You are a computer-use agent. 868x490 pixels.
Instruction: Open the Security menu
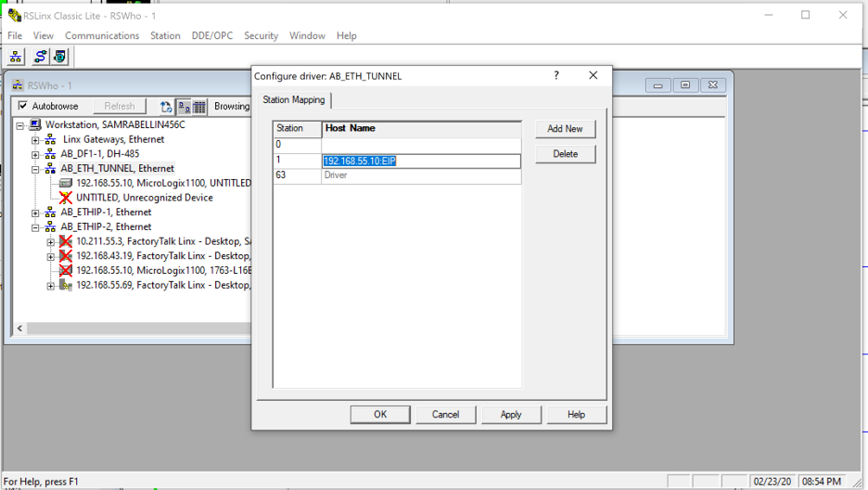pos(261,35)
